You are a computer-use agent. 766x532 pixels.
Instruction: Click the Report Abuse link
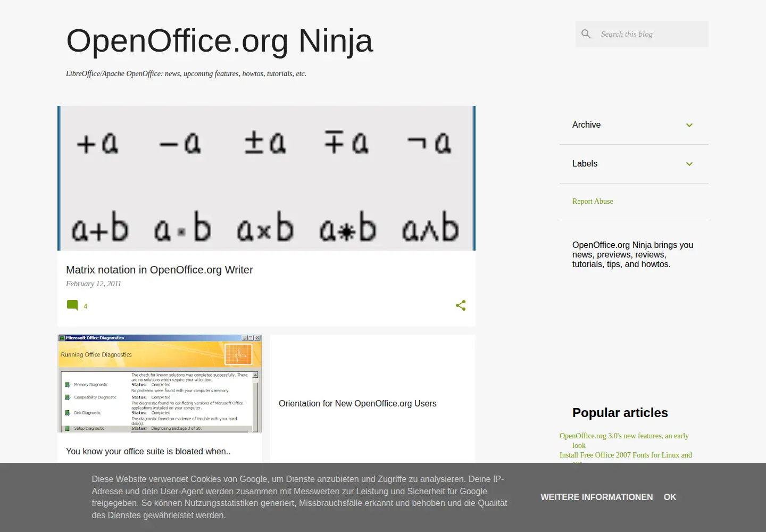point(593,201)
